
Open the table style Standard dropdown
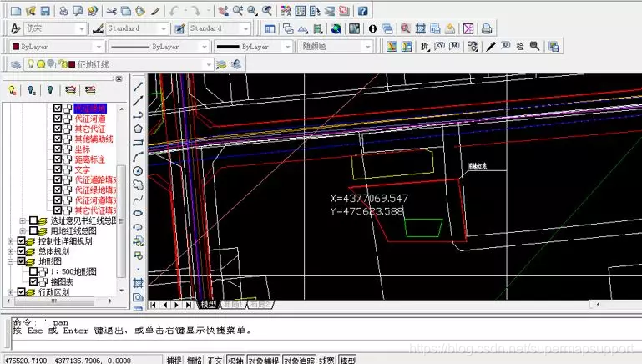(x=246, y=28)
